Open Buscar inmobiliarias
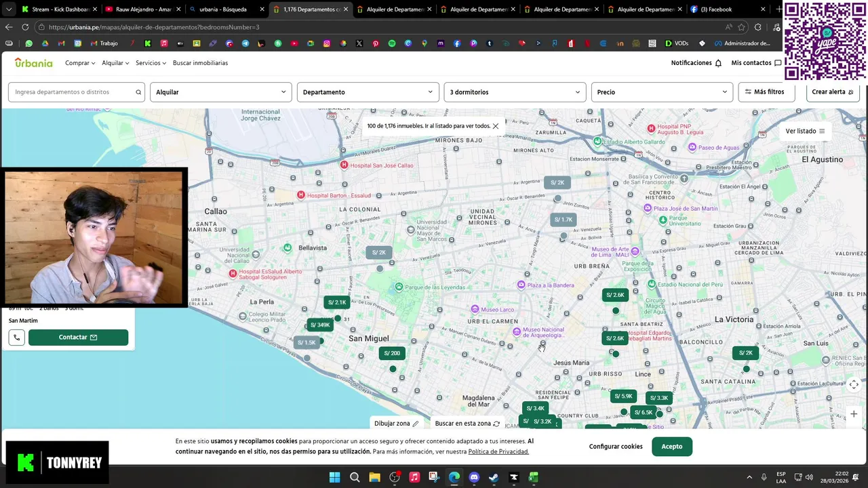The height and width of the screenshot is (488, 868). (200, 63)
